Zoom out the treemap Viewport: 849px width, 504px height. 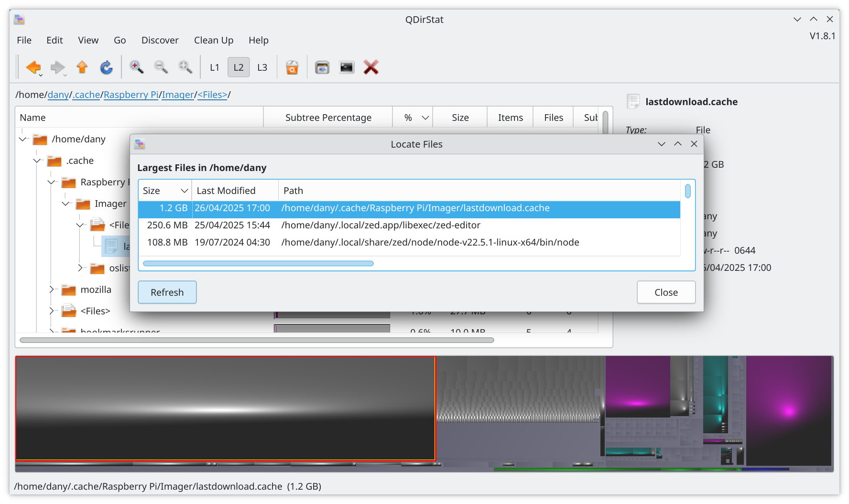(161, 67)
